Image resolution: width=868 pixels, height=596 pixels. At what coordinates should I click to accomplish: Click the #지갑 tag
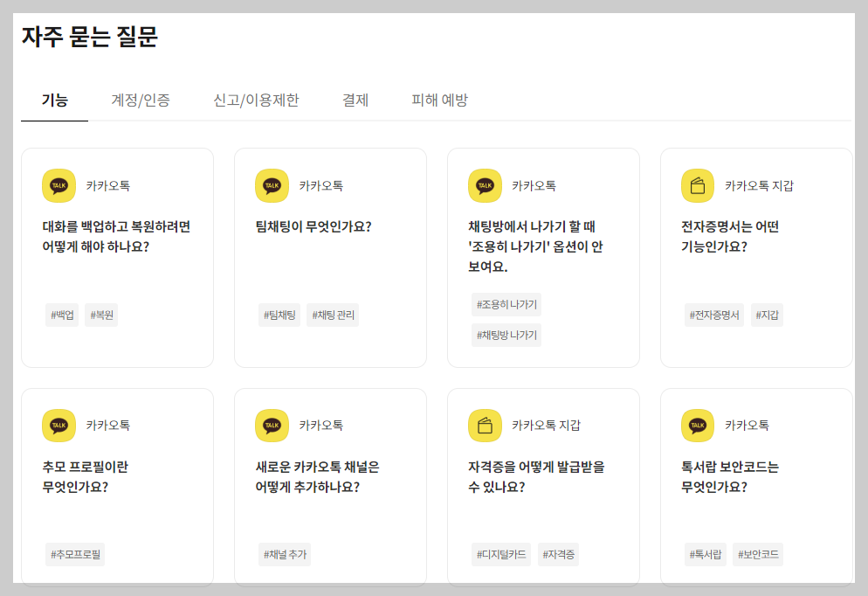point(767,315)
